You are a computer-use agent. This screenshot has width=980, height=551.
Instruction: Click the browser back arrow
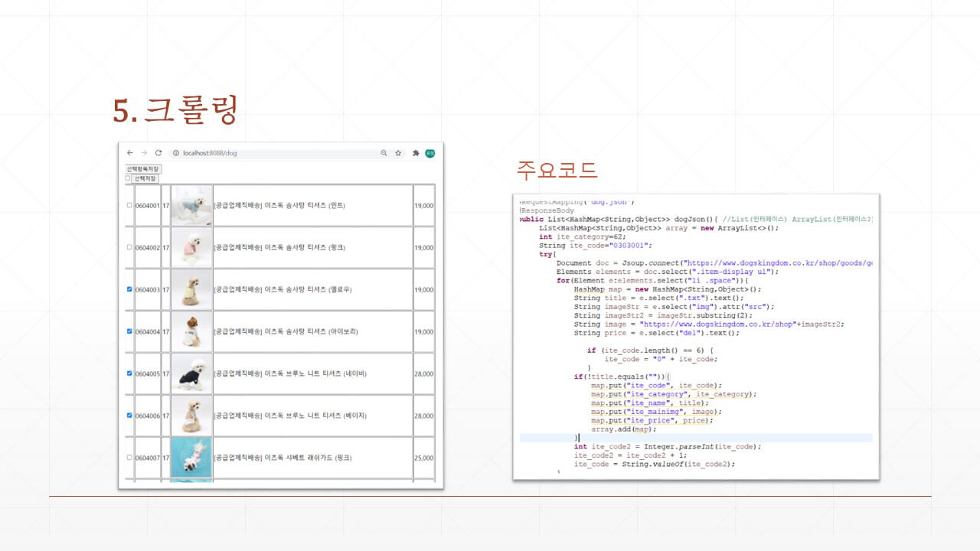(x=130, y=153)
